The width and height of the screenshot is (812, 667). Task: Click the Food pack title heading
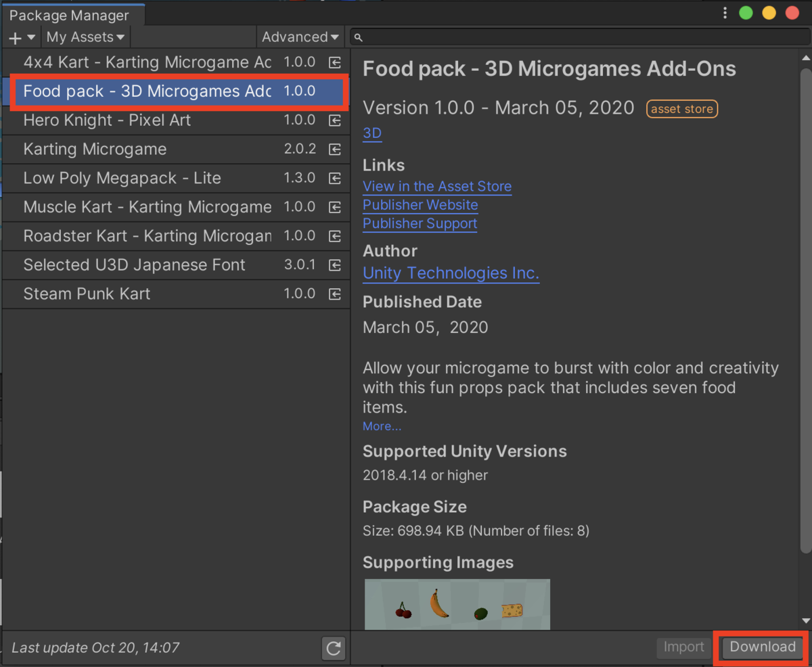tap(549, 69)
